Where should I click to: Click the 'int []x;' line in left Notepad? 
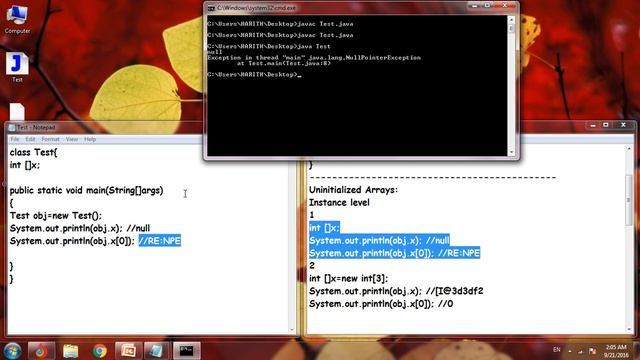coord(24,165)
